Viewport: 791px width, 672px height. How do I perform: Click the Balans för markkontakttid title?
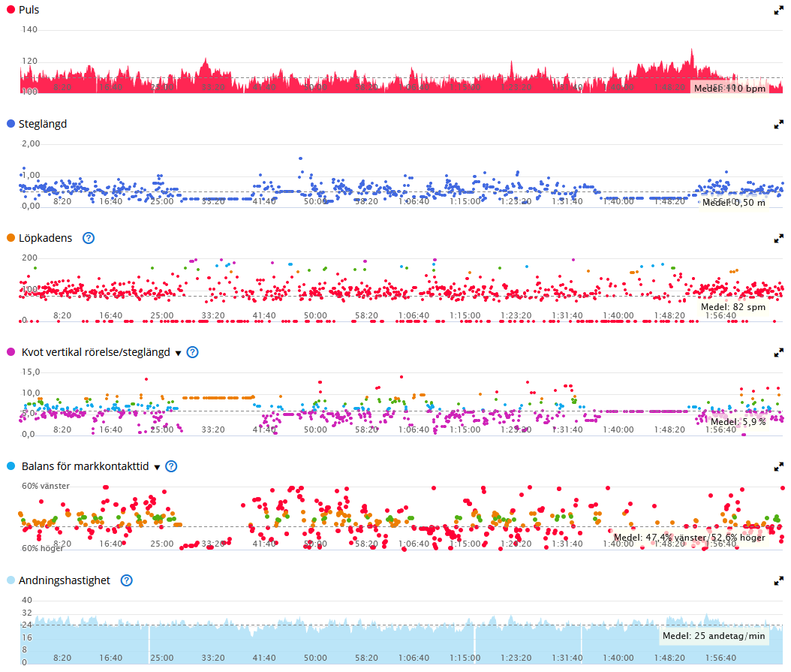[86, 466]
